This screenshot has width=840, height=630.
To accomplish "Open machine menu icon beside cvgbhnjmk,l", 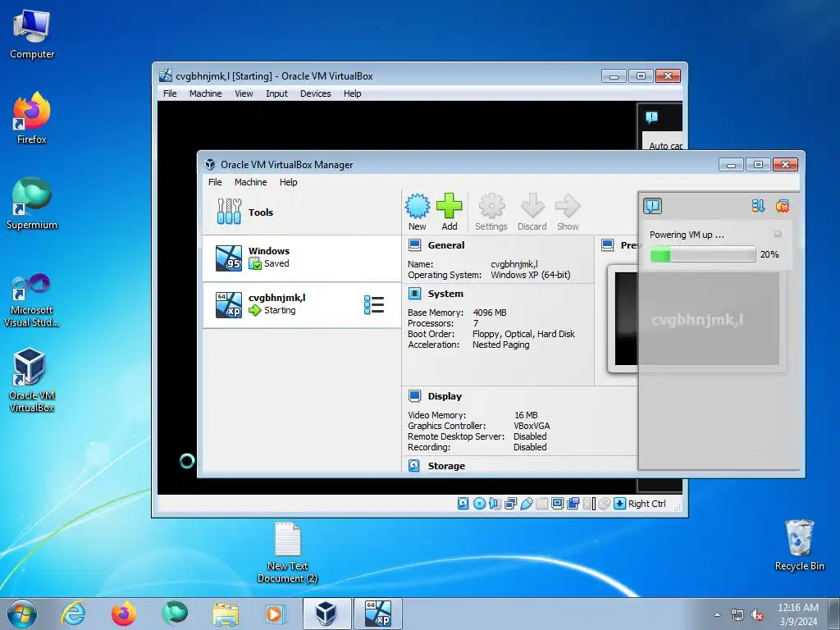I will click(374, 305).
